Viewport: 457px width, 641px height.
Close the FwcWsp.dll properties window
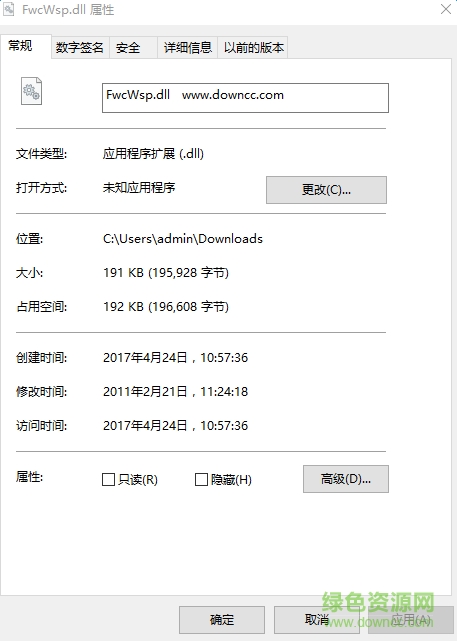click(x=446, y=9)
